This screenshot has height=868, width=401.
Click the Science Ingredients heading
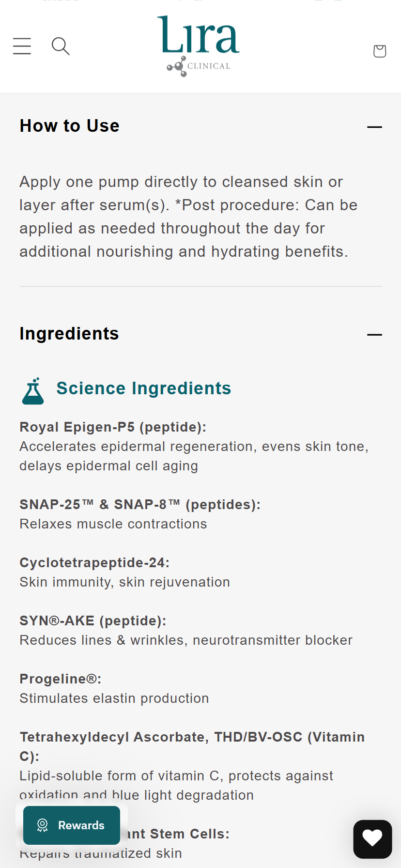[x=144, y=388]
